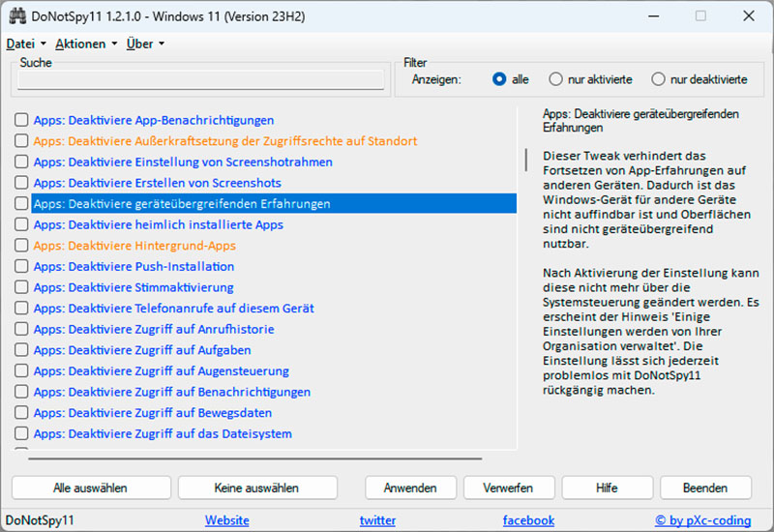Discard changes with the Verwerfen button
Screen dimensions: 774x532
pos(509,488)
